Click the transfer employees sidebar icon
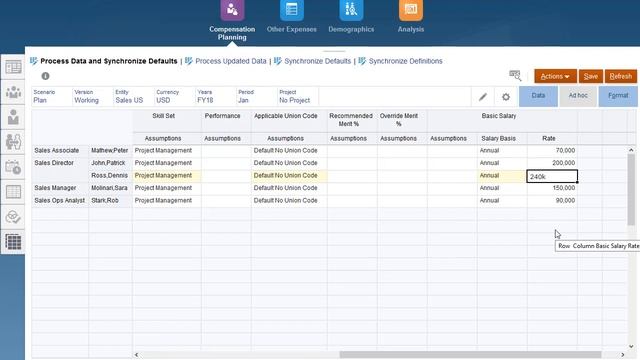The image size is (640, 360). point(13,142)
